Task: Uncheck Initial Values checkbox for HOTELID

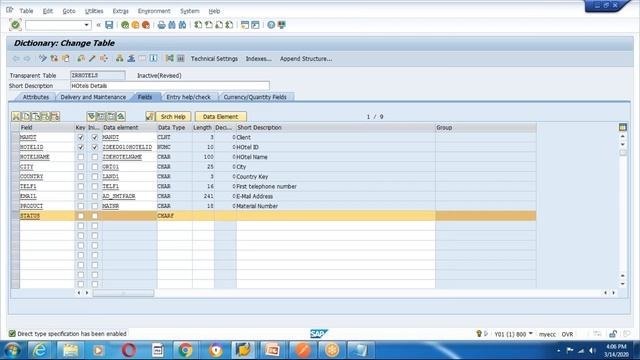Action: click(95, 147)
